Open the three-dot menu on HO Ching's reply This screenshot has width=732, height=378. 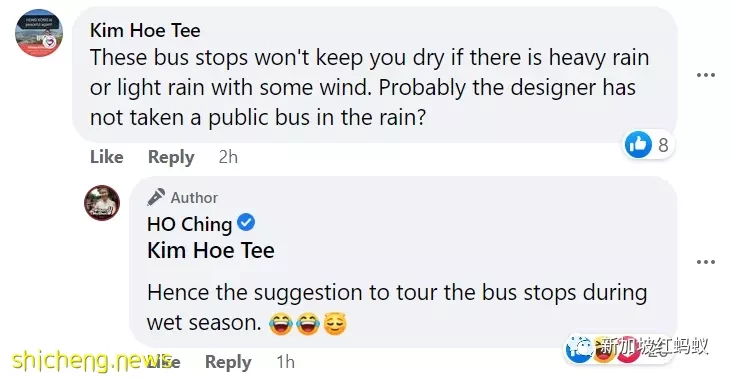(x=705, y=262)
